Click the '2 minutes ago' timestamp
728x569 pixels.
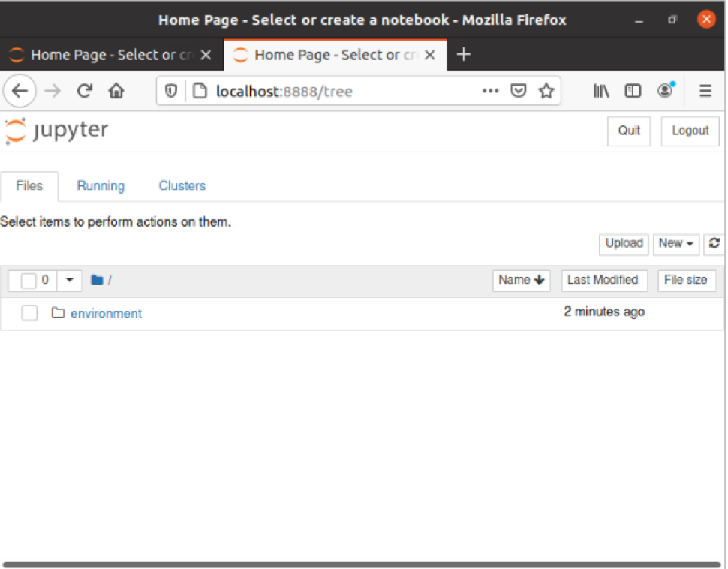click(x=604, y=312)
